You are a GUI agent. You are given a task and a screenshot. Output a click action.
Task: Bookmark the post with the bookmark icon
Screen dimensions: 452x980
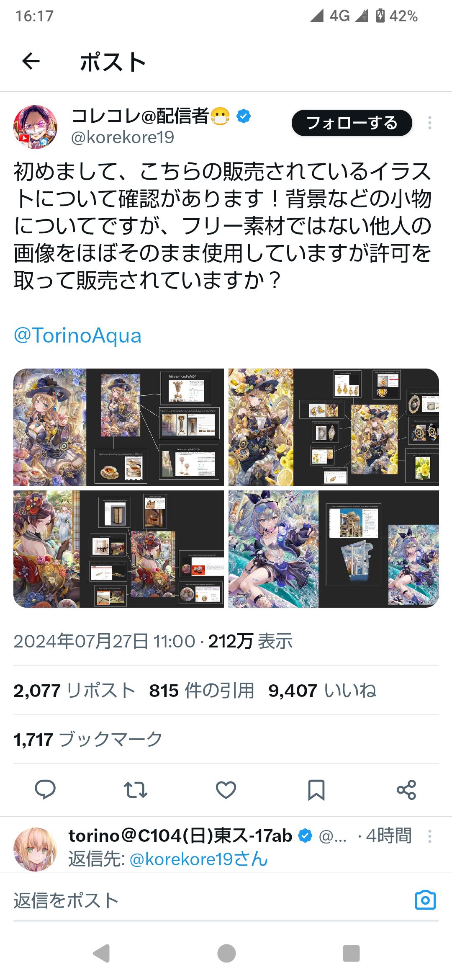[x=316, y=790]
